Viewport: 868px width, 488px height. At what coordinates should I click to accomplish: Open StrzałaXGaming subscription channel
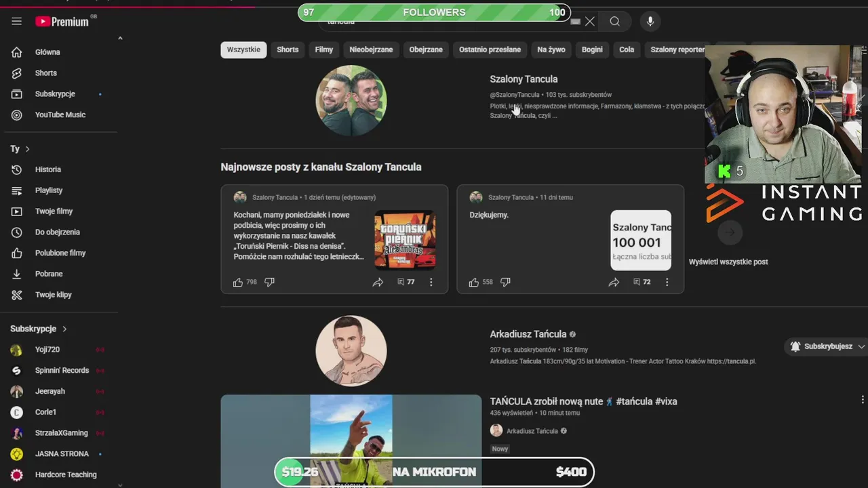click(60, 433)
